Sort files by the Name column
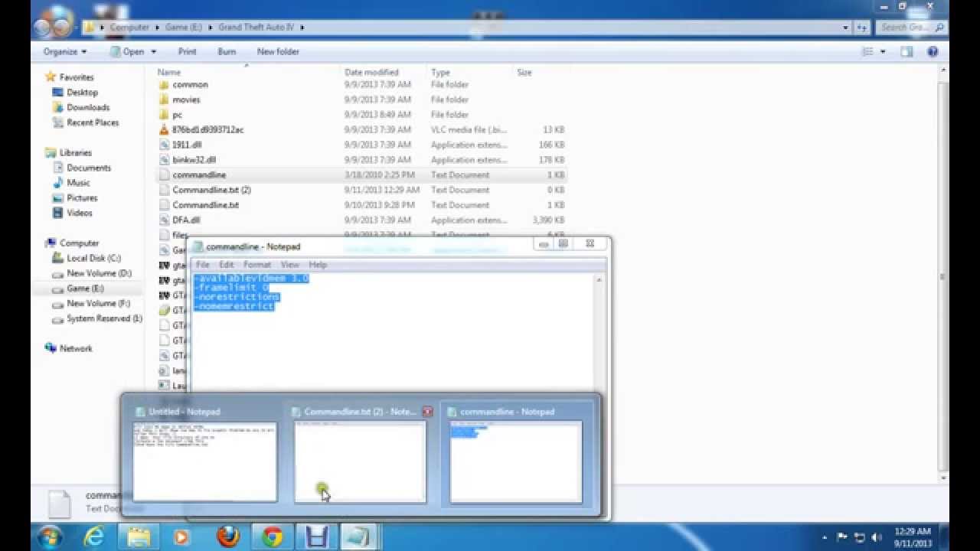The image size is (980, 551). pos(168,72)
